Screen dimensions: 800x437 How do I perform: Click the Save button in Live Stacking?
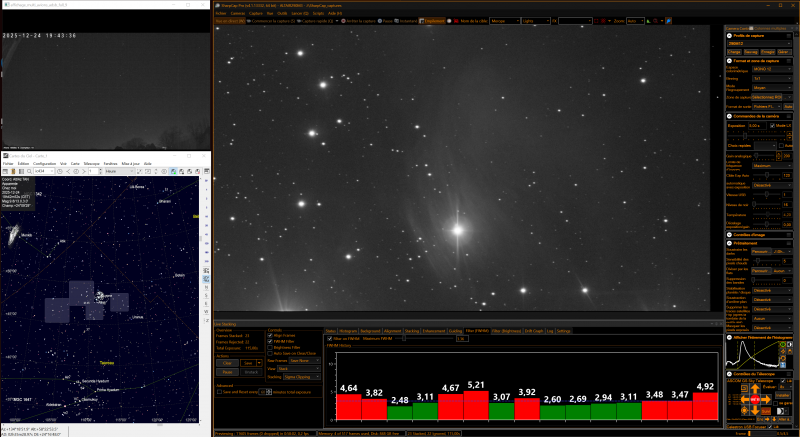(248, 363)
